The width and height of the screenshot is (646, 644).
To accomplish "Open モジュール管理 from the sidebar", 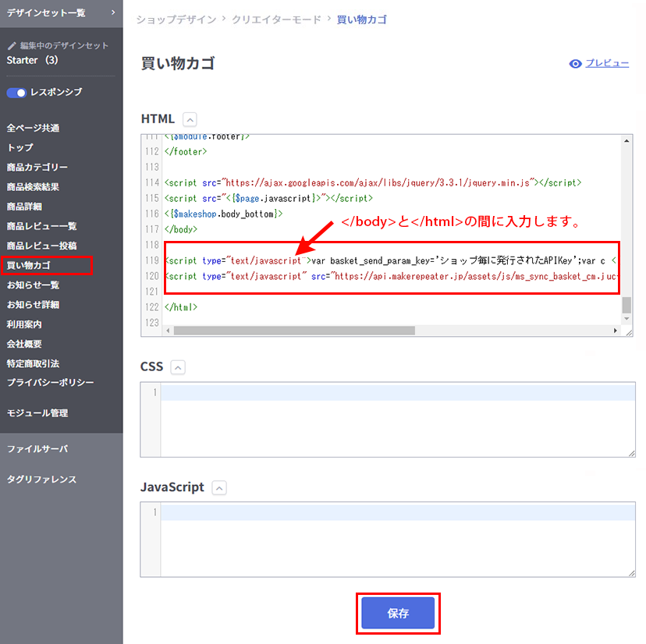I will point(37,413).
